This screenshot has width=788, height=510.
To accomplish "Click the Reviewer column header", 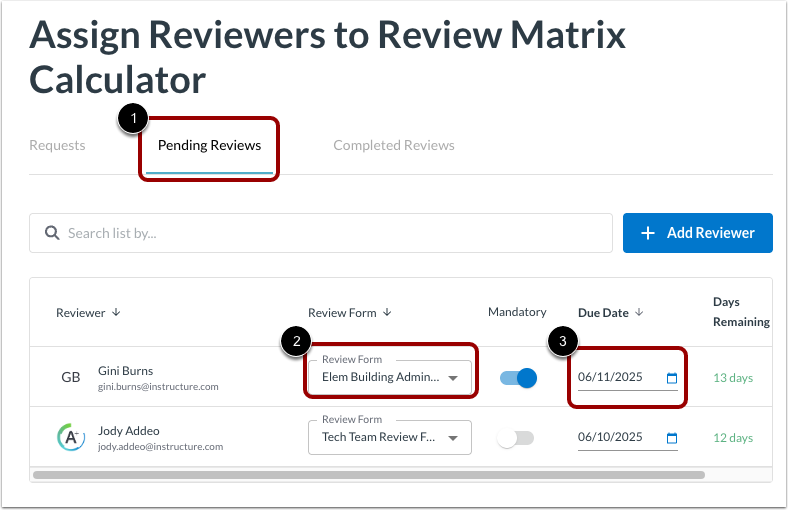I will [81, 313].
